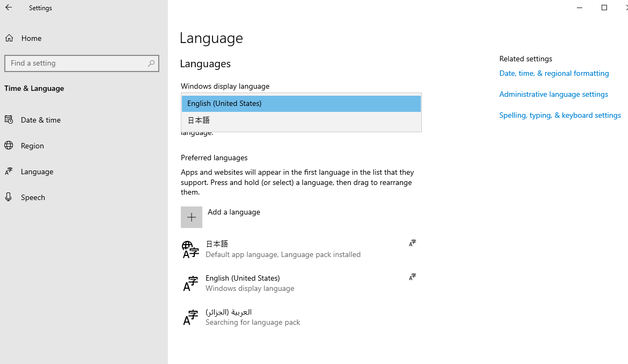The width and height of the screenshot is (628, 364).
Task: Maximize the Settings window
Action: (604, 8)
